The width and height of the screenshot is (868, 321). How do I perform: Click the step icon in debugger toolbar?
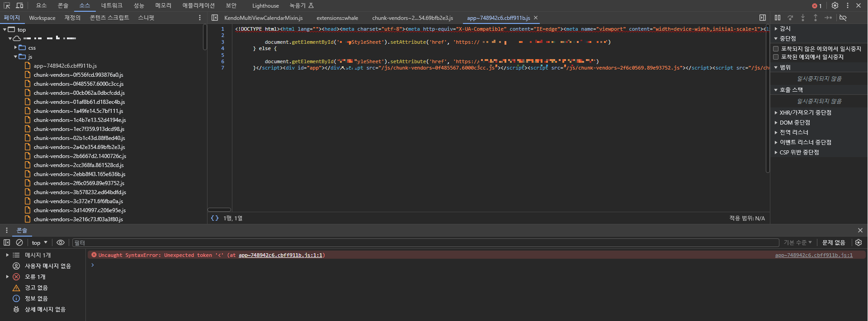pyautogui.click(x=828, y=18)
